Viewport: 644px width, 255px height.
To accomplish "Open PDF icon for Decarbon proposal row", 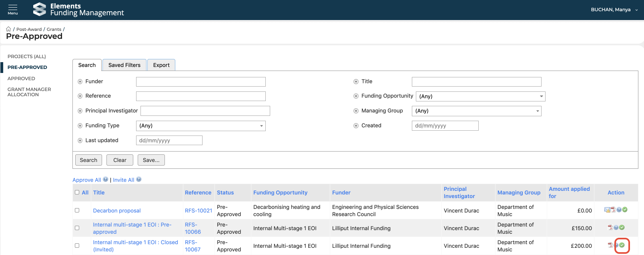I will point(613,210).
